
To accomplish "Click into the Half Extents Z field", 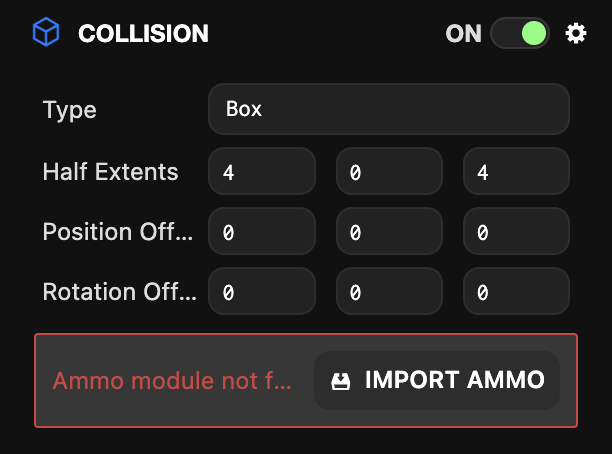I will click(x=516, y=172).
